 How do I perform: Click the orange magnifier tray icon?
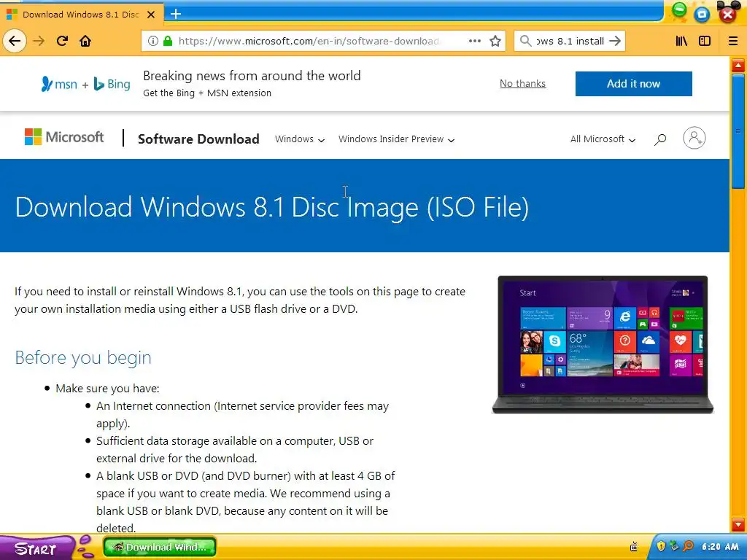pos(688,546)
